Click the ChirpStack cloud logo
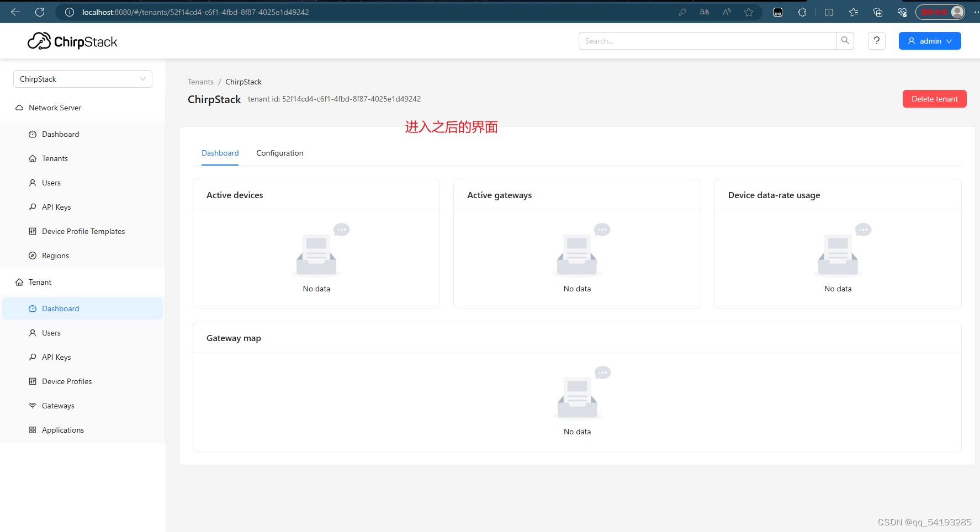980x532 pixels. coord(40,41)
